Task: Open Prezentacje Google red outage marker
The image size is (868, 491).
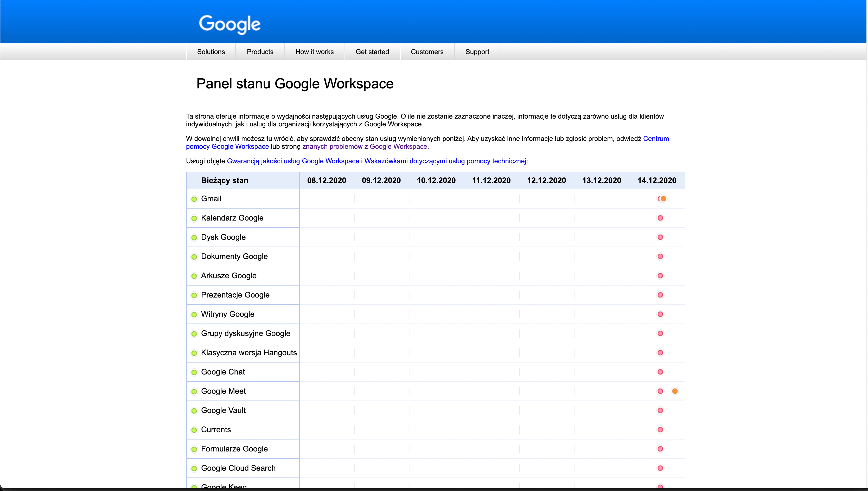Action: click(x=660, y=295)
